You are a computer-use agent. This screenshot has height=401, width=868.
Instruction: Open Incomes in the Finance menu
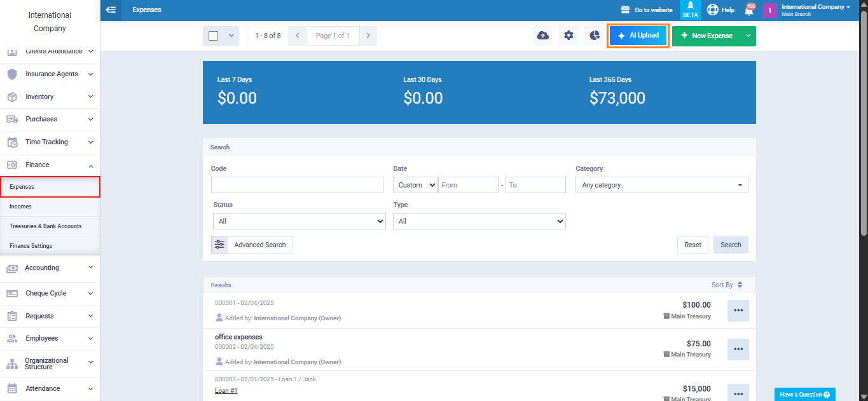pyautogui.click(x=20, y=207)
